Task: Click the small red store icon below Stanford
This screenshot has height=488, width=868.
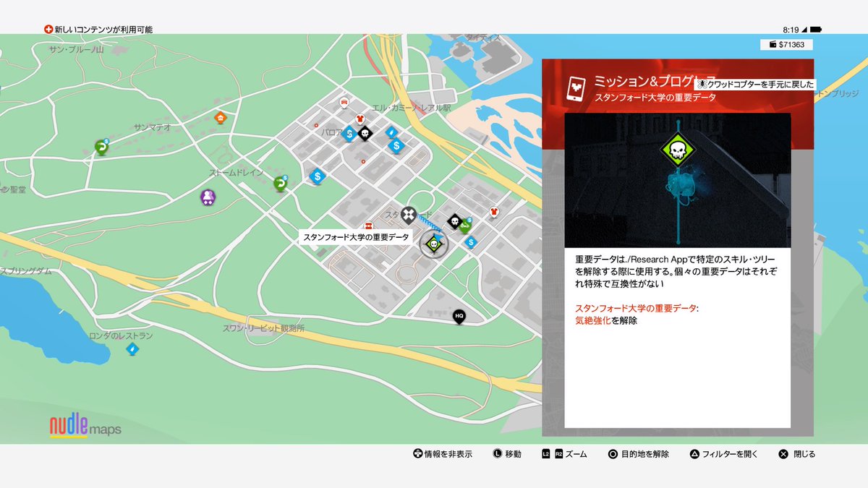Action: (370, 226)
